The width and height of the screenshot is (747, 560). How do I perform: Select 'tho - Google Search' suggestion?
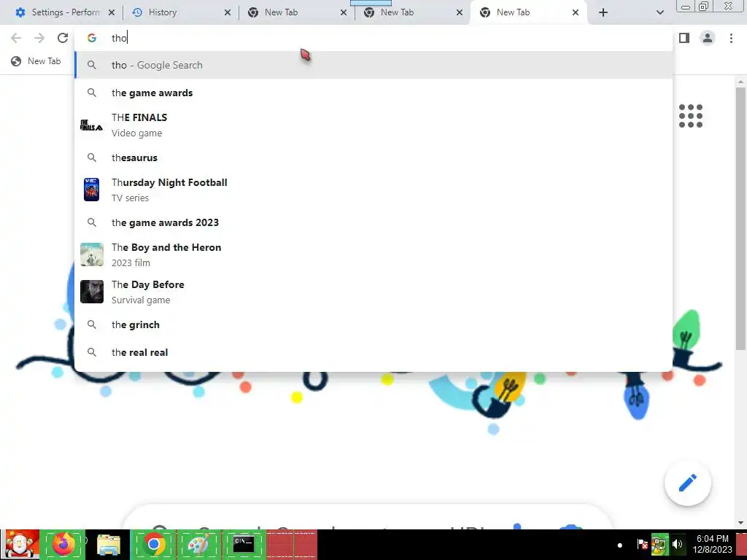pos(373,65)
